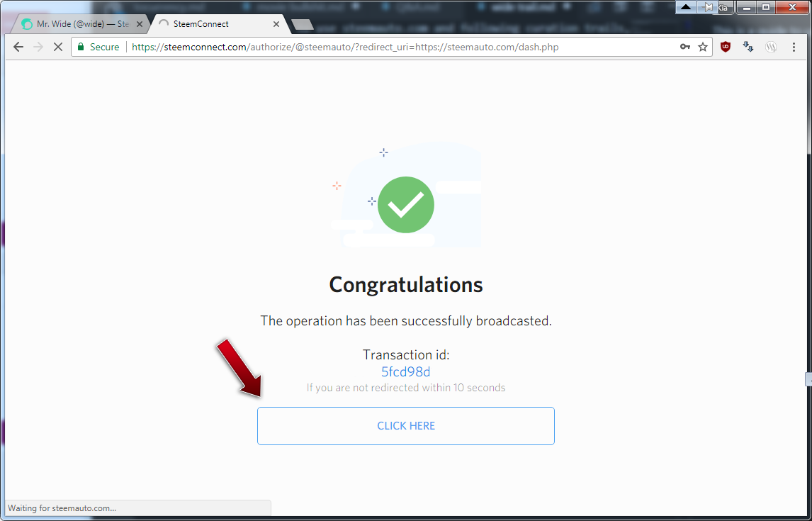The height and width of the screenshot is (521, 812).
Task: Open a new tab
Action: pyautogui.click(x=303, y=24)
